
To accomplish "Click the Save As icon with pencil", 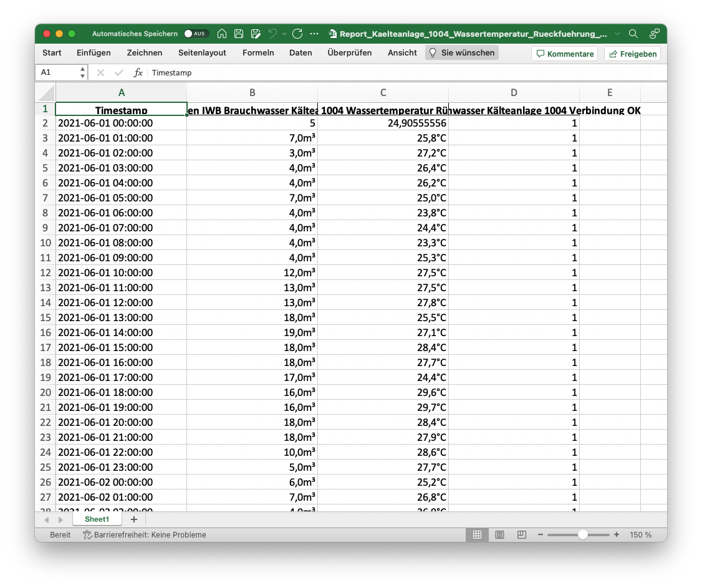I will point(256,34).
